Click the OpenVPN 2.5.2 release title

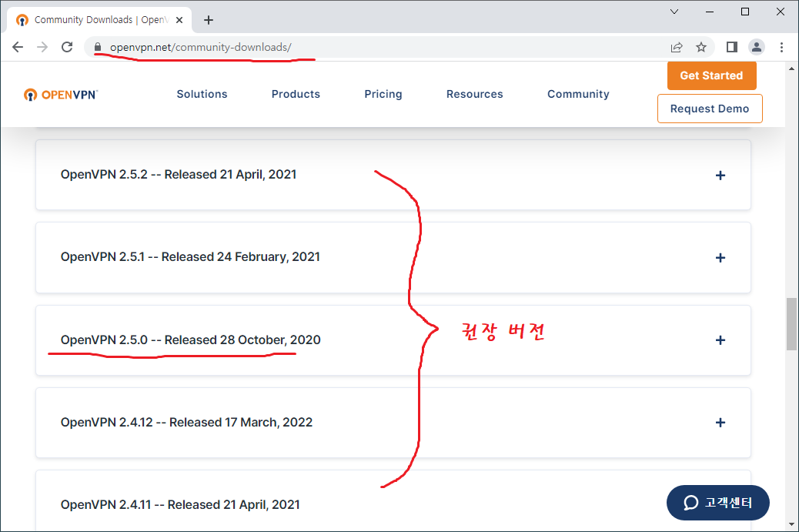click(179, 175)
